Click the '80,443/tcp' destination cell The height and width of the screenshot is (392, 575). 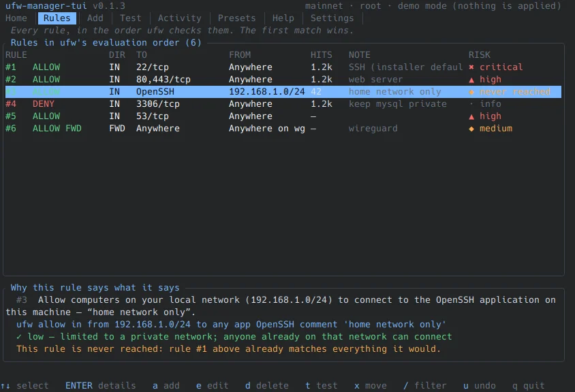(x=164, y=80)
